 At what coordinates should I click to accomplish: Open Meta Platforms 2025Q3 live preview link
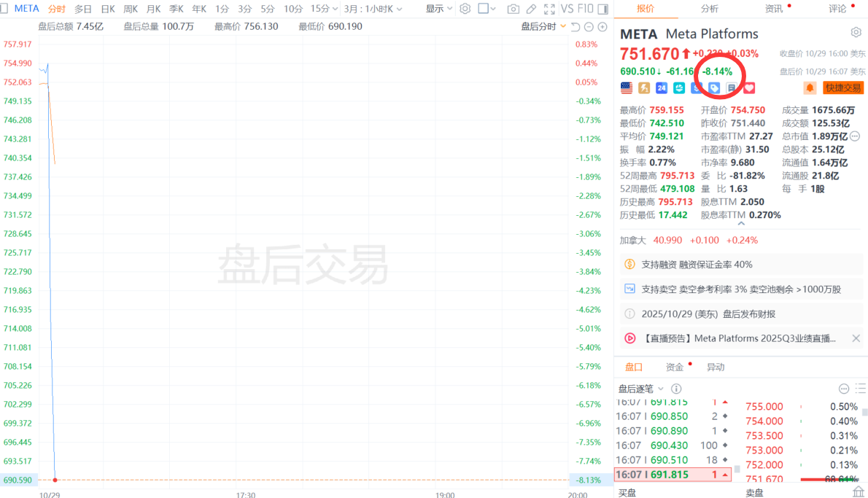tap(738, 338)
